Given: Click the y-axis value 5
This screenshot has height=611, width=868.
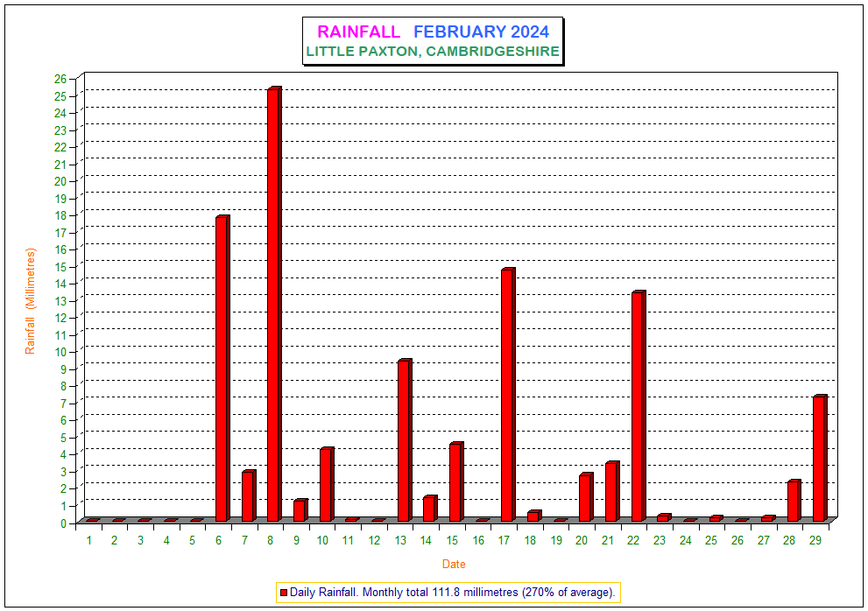Looking at the screenshot, I should 64,437.
